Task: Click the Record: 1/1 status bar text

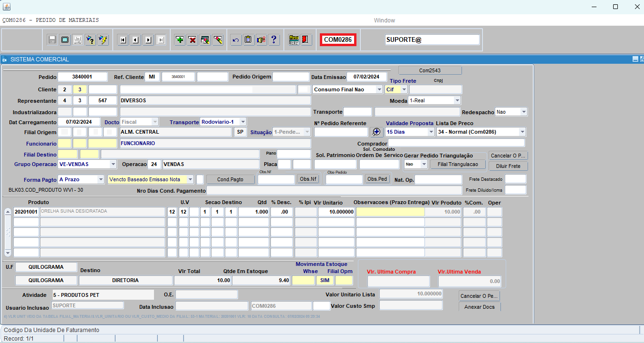Action: 19,339
